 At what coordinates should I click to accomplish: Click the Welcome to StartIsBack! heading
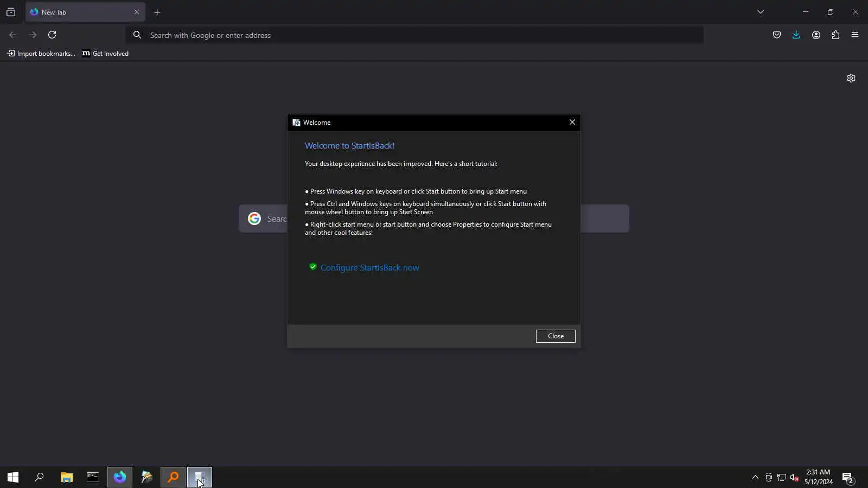coord(349,145)
